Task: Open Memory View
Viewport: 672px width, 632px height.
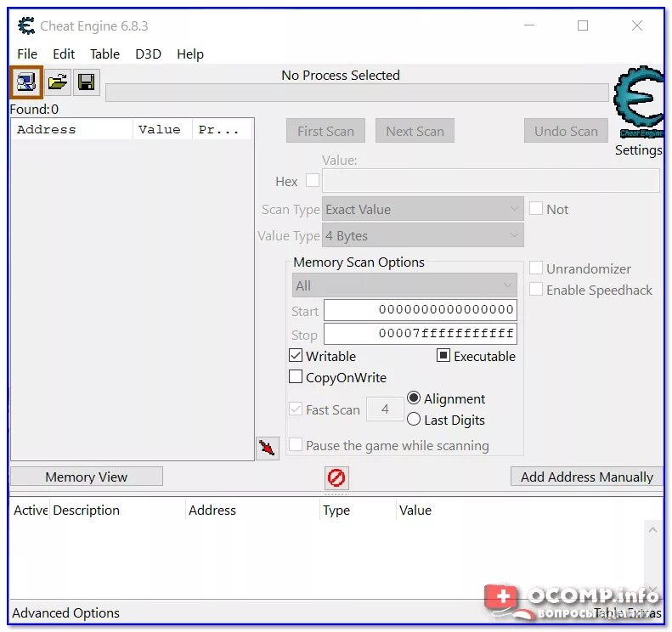Action: (x=87, y=477)
